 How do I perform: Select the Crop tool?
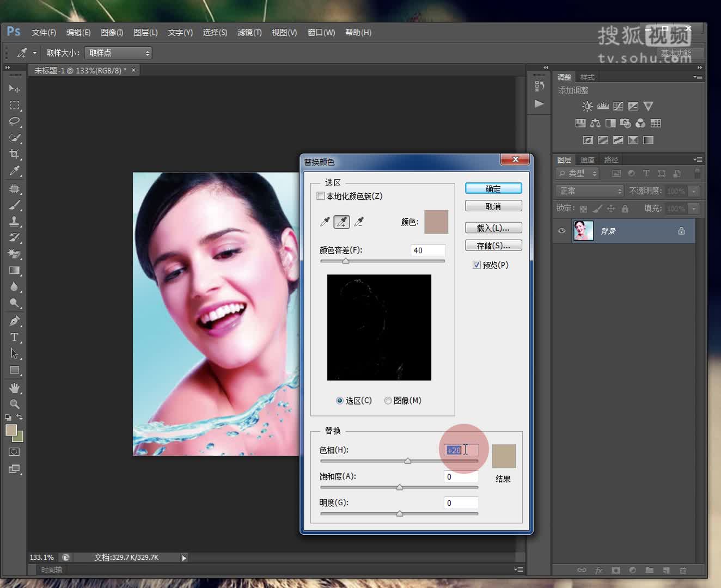point(14,154)
